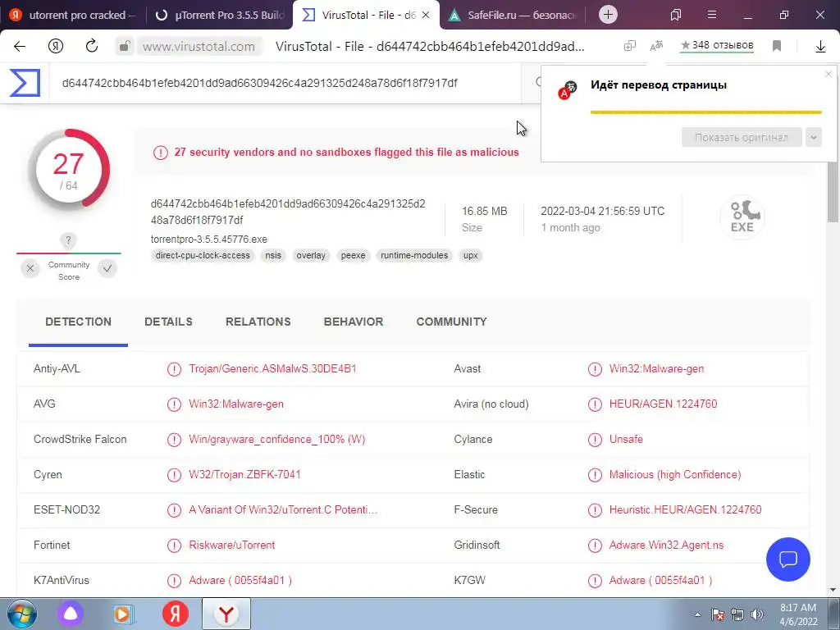Switch to the DETECTION tab
This screenshot has width=840, height=630.
78,322
